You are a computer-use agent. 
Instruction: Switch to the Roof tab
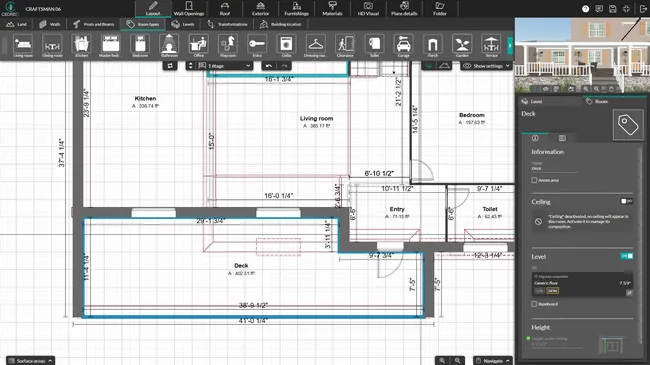[225, 9]
